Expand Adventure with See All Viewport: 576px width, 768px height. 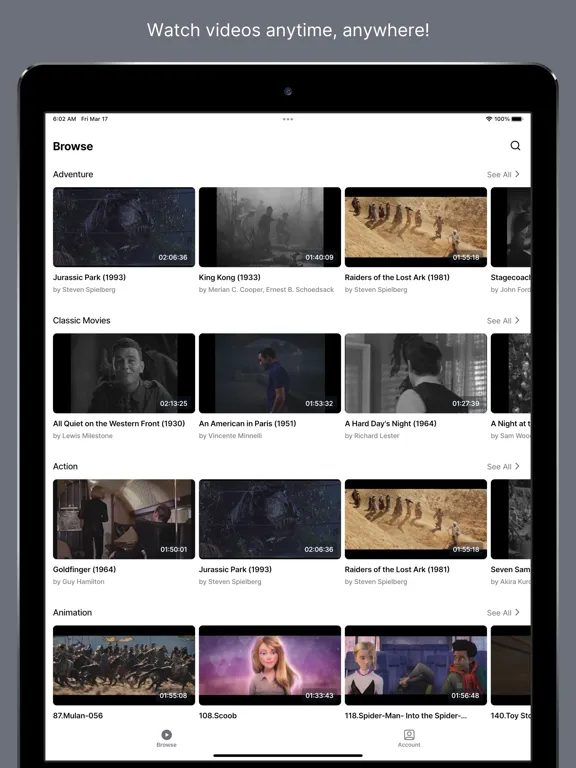point(503,174)
